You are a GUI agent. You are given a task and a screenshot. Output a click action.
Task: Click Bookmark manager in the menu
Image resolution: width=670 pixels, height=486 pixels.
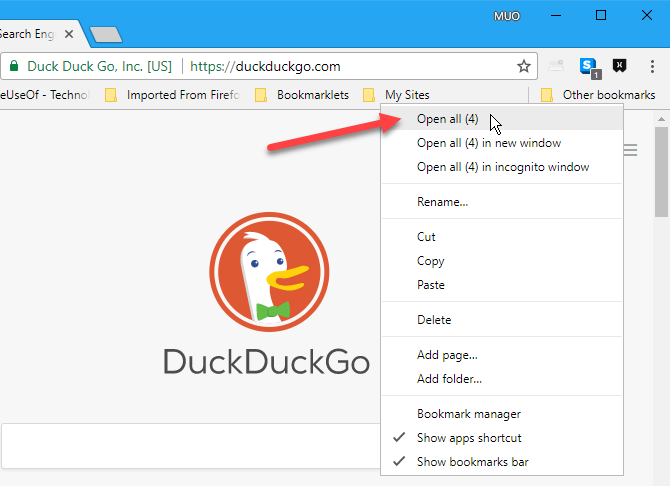(x=468, y=414)
